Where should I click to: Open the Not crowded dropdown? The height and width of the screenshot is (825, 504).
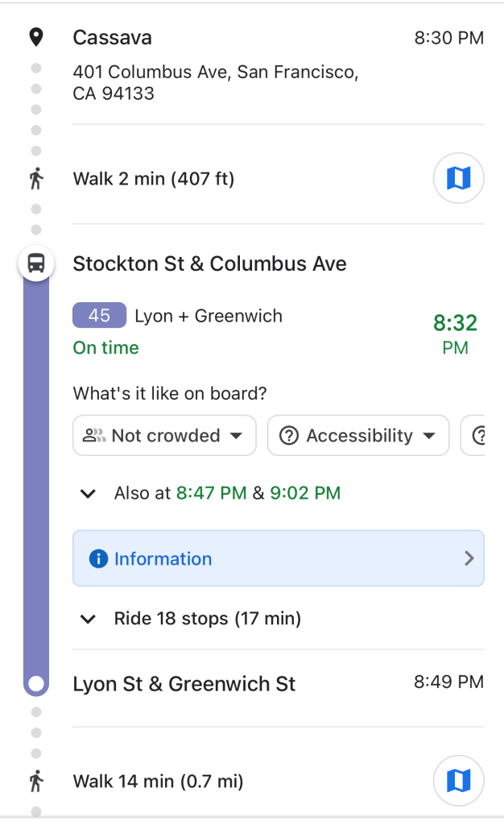164,436
